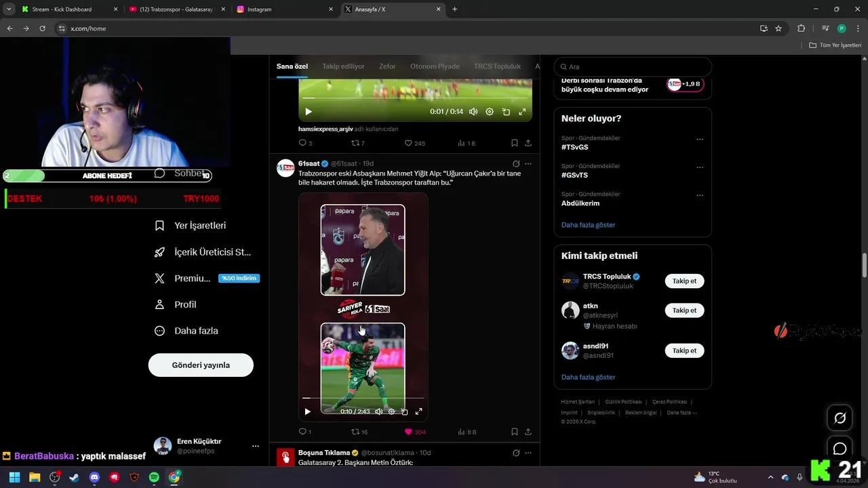868x488 pixels.
Task: Switch to TRCS Topluluk timeline tab
Action: tap(497, 66)
